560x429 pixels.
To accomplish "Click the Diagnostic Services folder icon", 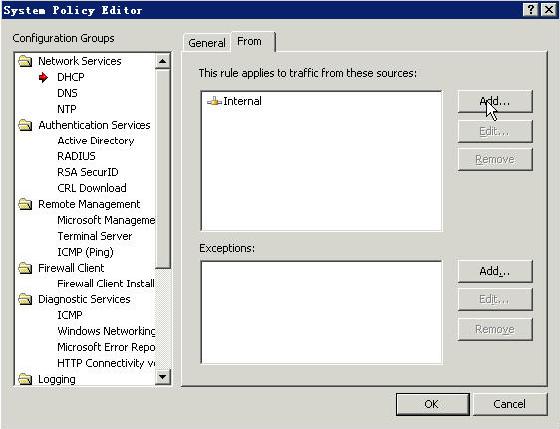I will pyautogui.click(x=25, y=299).
